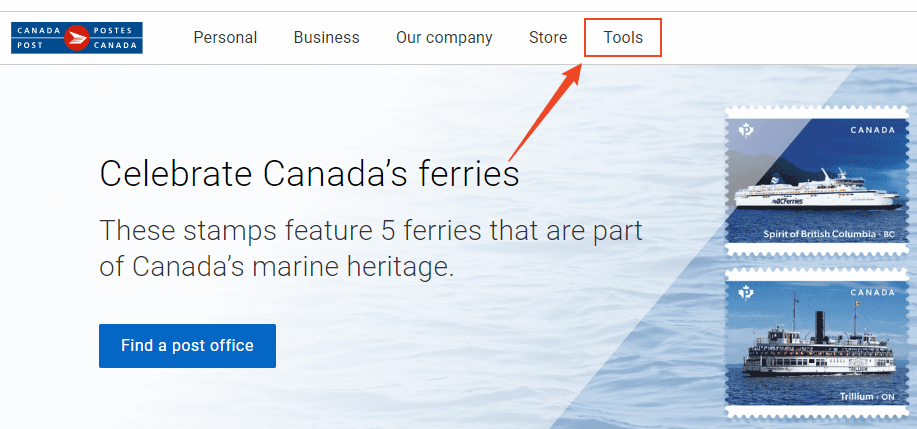Click the CANADA text on the bottom stamp
The width and height of the screenshot is (917, 429).
(873, 292)
